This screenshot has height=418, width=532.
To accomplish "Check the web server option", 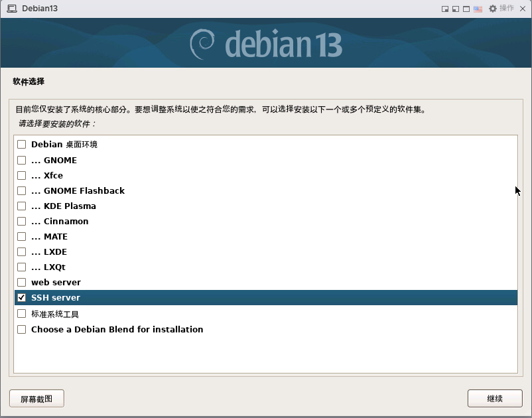I will coord(22,283).
